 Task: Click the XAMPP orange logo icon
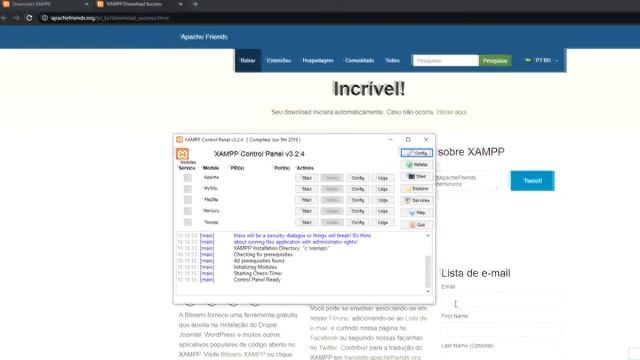[182, 154]
